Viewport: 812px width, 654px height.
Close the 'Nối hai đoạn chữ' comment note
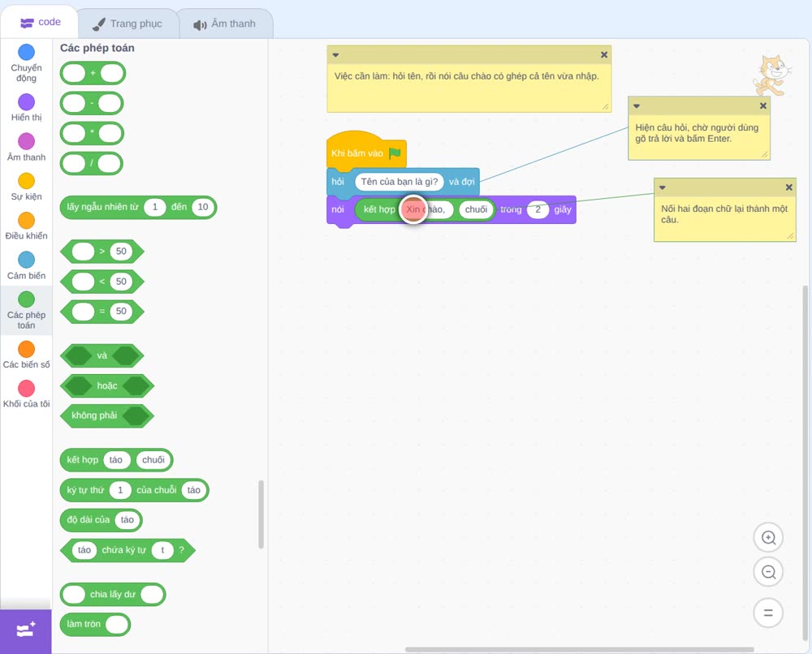[x=788, y=187]
